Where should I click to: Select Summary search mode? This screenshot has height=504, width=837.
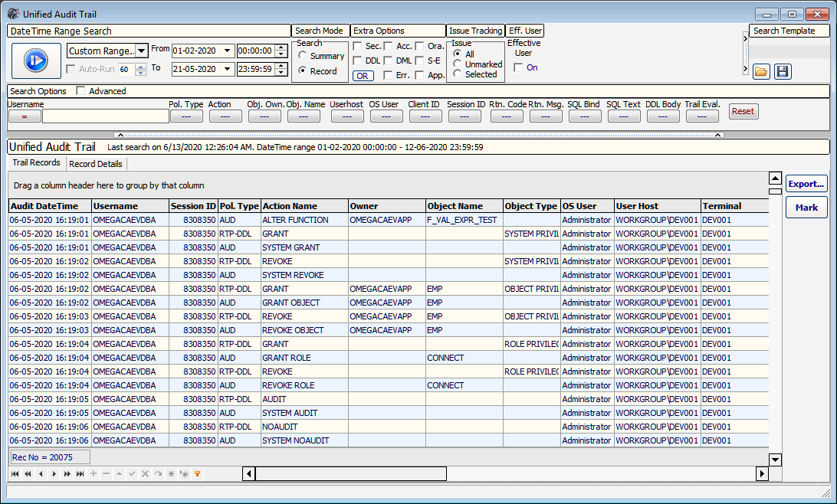[303, 56]
